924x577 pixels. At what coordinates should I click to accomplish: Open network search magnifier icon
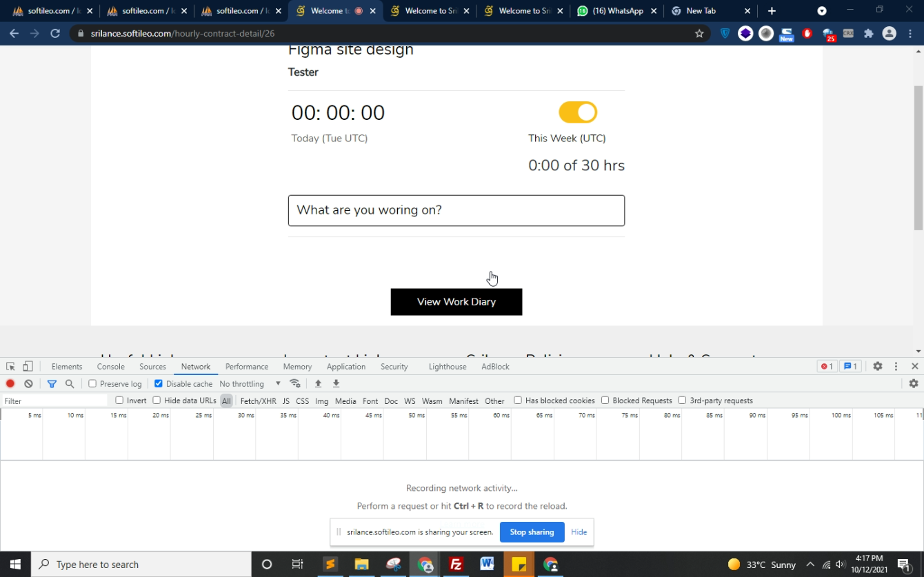click(70, 384)
